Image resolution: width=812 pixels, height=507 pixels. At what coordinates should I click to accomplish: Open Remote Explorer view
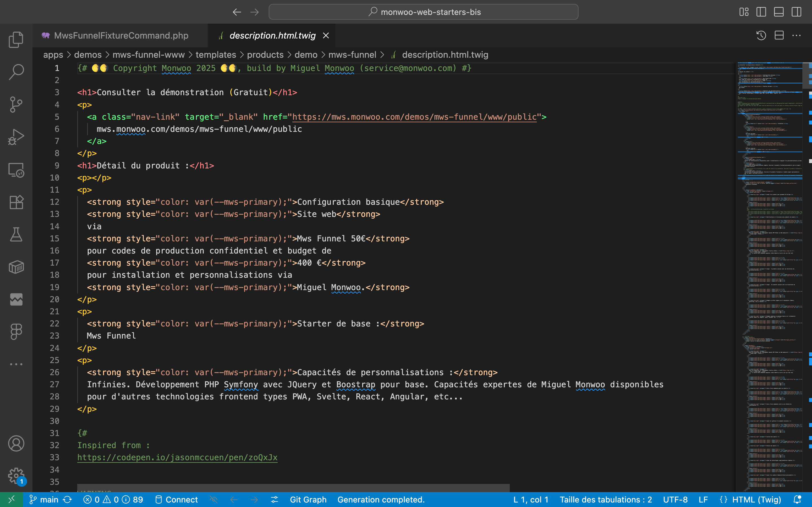pyautogui.click(x=16, y=170)
